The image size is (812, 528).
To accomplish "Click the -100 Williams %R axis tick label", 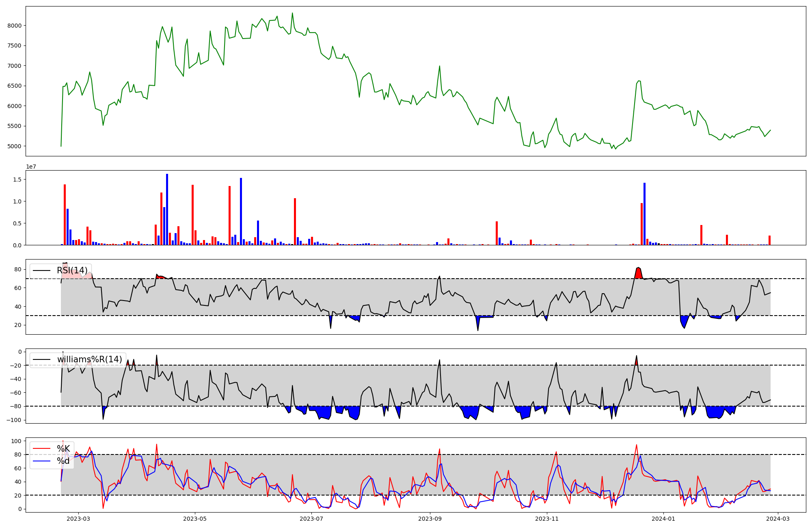I will point(13,420).
